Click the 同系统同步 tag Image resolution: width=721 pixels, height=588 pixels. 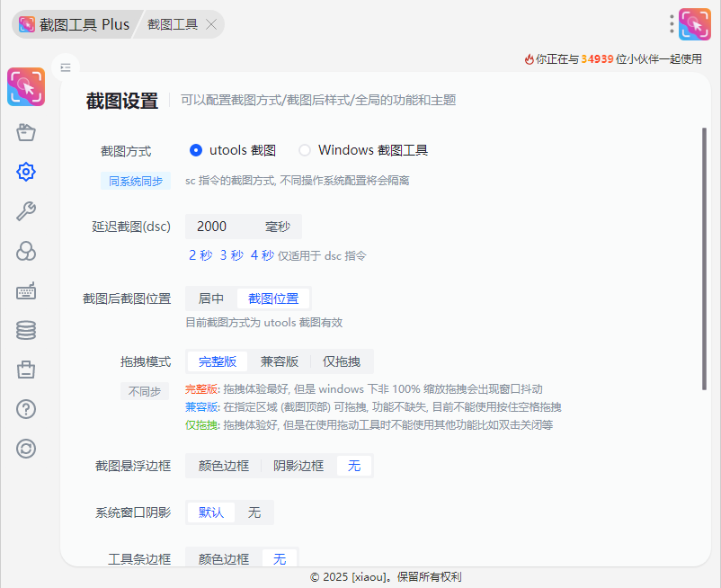[x=136, y=181]
